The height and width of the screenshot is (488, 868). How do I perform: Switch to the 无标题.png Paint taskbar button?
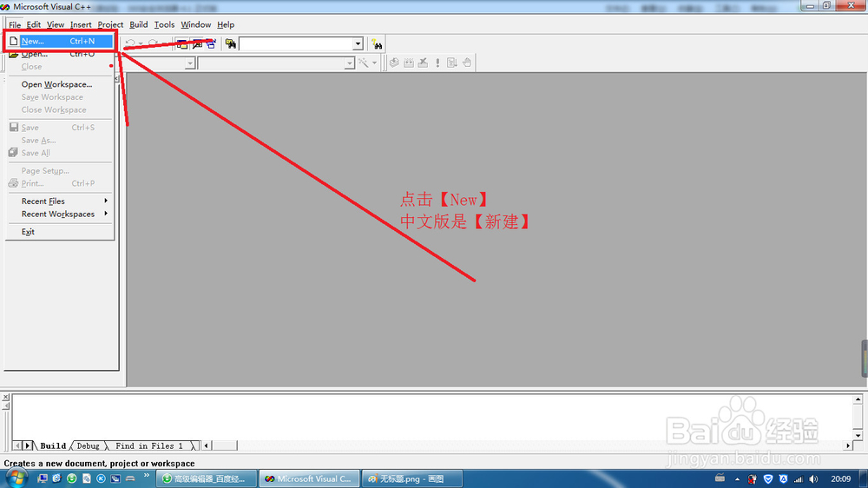click(x=411, y=479)
